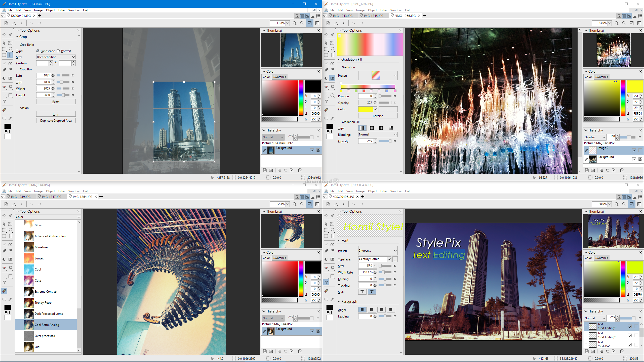
Task: Choose radial gradation type icon in IMG_1266.JPG window
Action: tap(372, 128)
